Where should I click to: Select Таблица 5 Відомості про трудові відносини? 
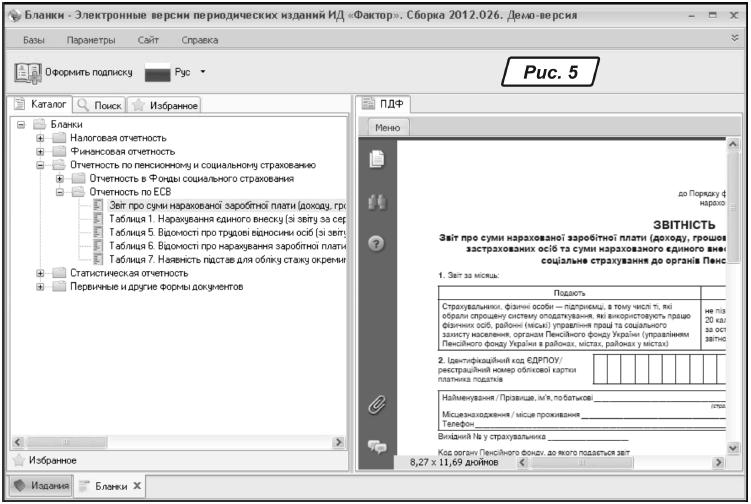[227, 231]
